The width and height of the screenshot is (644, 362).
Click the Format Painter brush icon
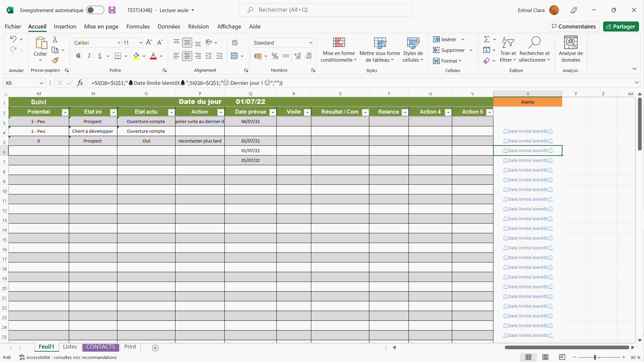point(55,60)
